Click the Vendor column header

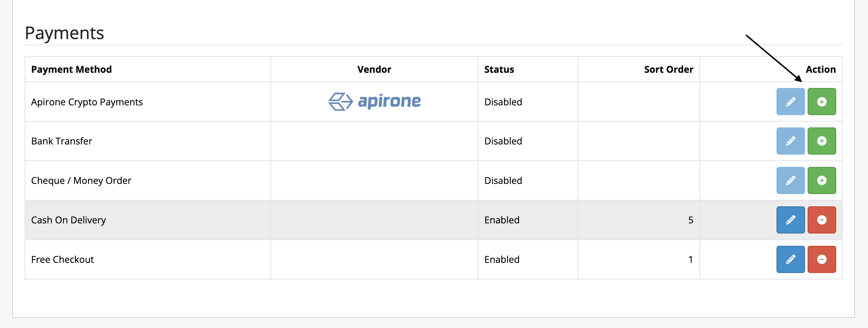coord(374,69)
